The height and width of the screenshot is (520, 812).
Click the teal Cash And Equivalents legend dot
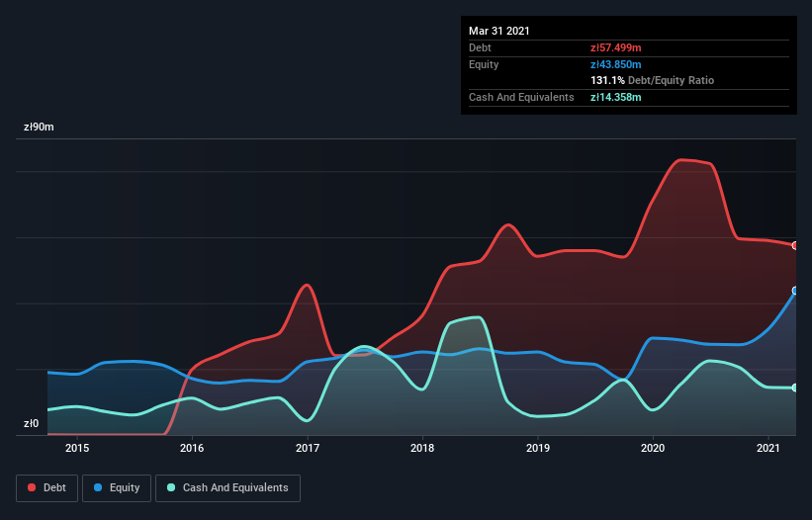pyautogui.click(x=171, y=487)
